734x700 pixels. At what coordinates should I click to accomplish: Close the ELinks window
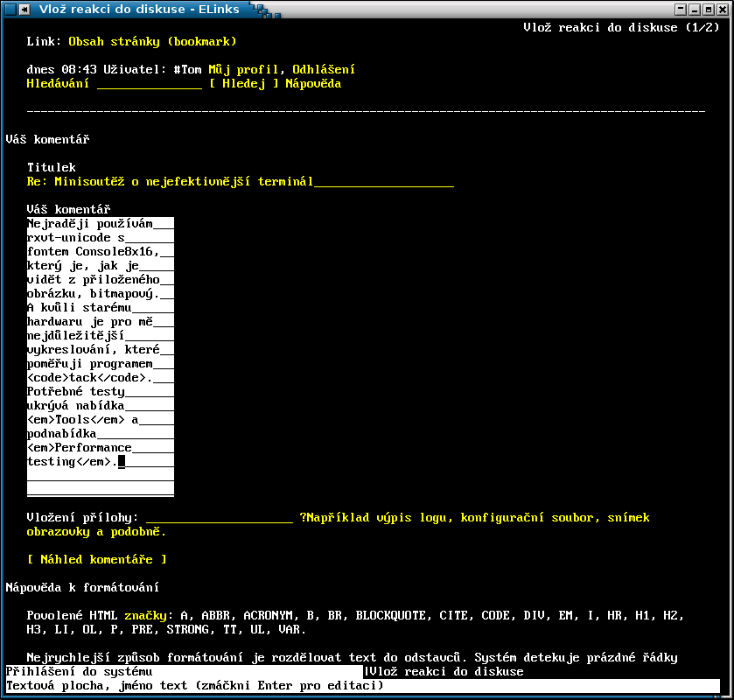pos(723,9)
